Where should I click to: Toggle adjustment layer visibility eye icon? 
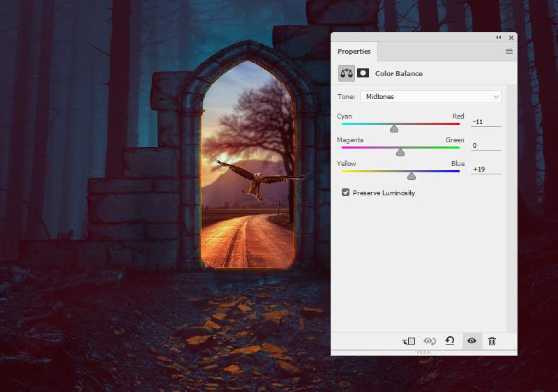click(x=472, y=341)
